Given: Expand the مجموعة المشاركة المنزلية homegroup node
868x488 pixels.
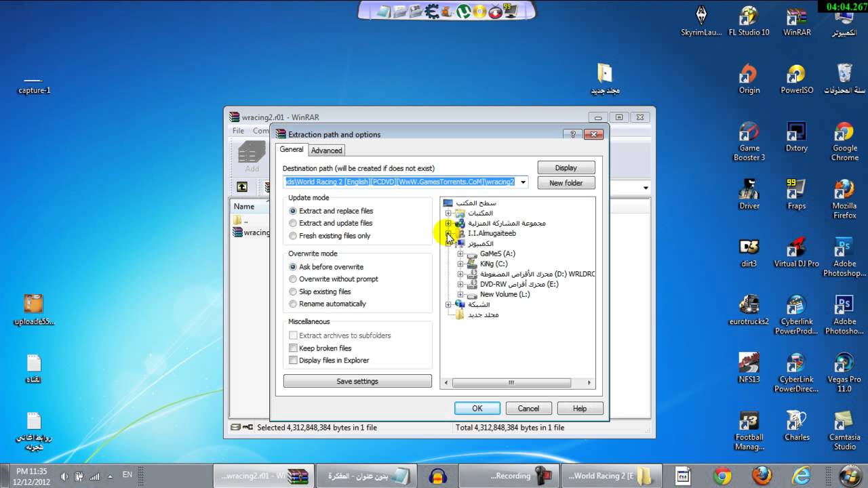Looking at the screenshot, I should coord(448,223).
